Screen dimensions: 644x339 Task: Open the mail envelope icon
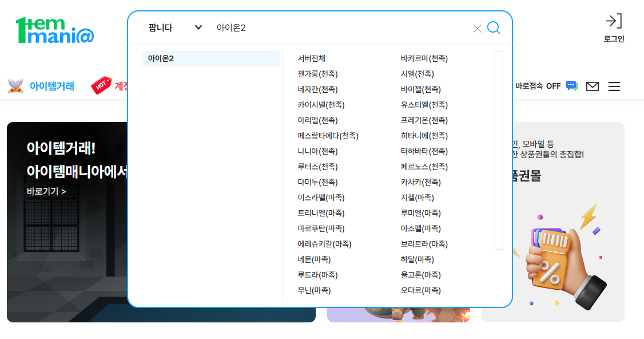[593, 86]
